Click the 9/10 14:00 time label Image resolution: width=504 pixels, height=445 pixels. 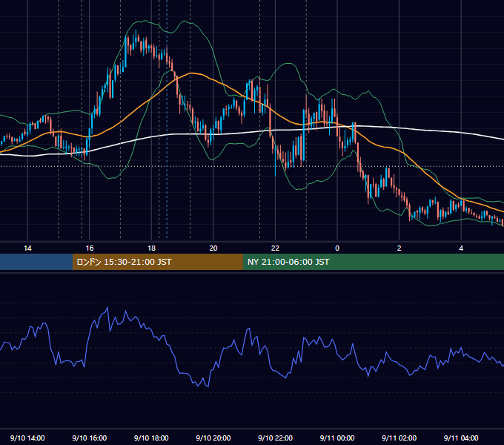coord(27,438)
